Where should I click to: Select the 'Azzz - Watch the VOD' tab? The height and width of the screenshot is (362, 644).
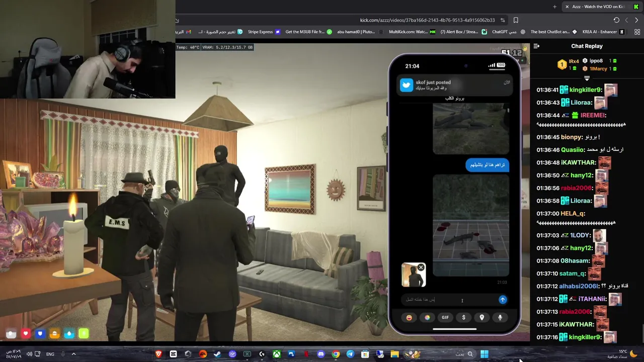click(602, 7)
